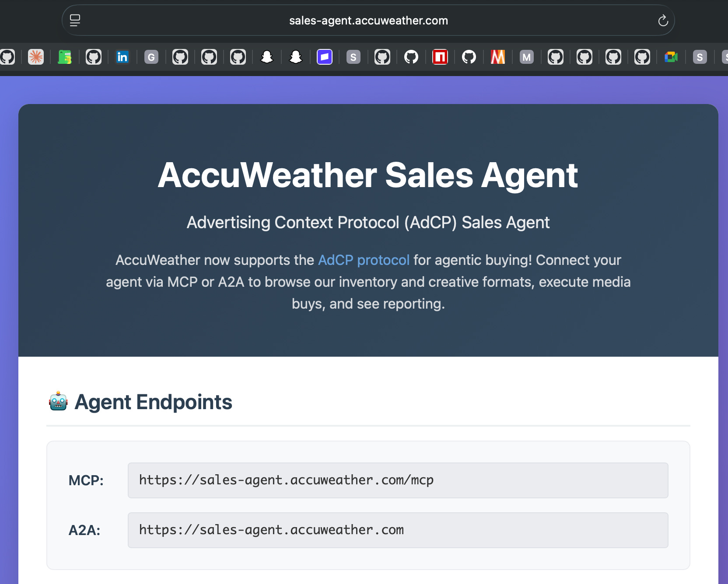728x584 pixels.
Task: Click the Agent Endpoints section heading
Action: coord(153,402)
